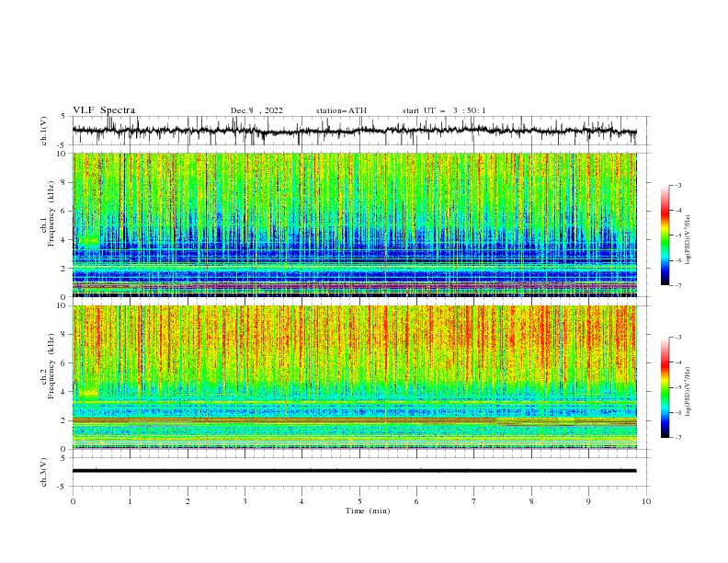Click the "-3" tick on ch.1 color bar
The width and height of the screenshot is (728, 563).
pos(677,186)
